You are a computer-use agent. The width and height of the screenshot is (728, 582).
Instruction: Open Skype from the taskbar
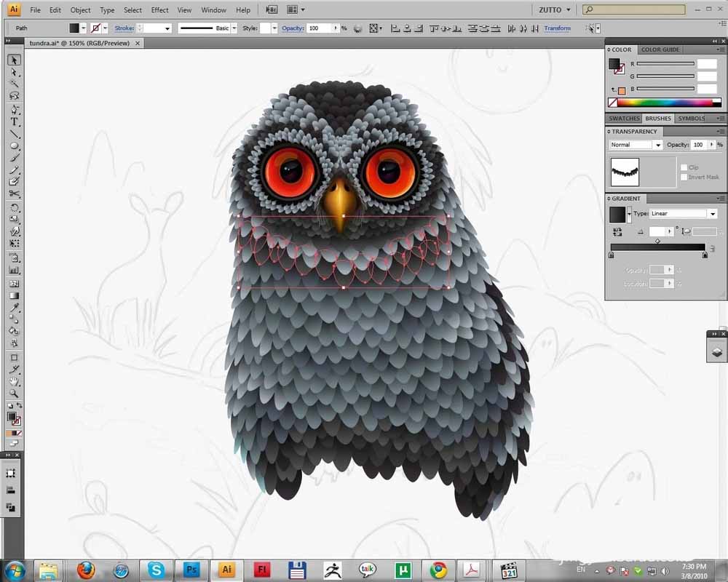click(x=156, y=570)
